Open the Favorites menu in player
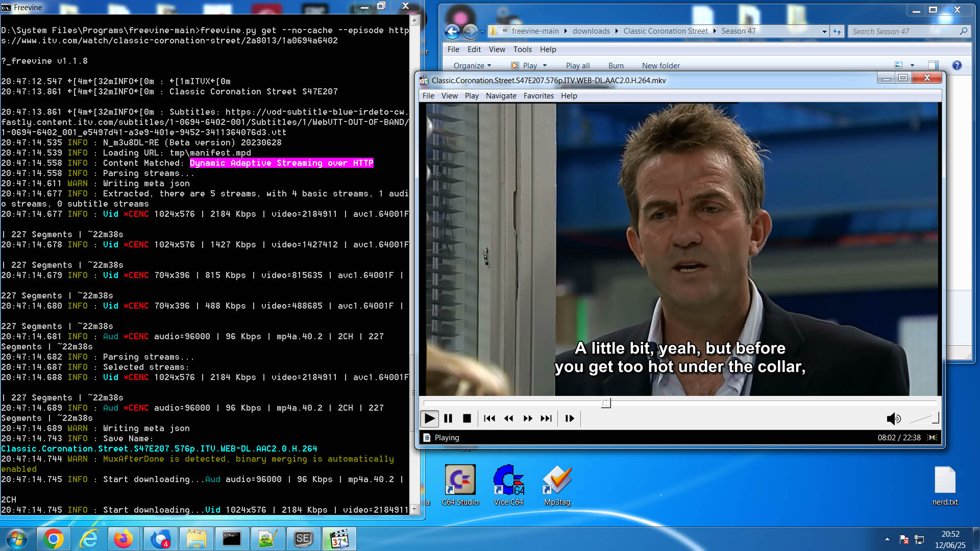The height and width of the screenshot is (551, 980). (538, 95)
